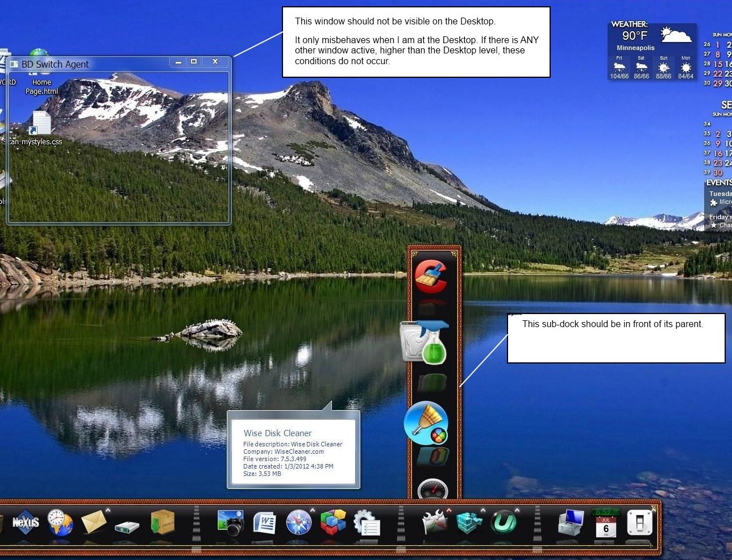Viewport: 732px width, 560px height.
Task: Click the Jul 6 calendar dock icon
Action: [x=605, y=523]
